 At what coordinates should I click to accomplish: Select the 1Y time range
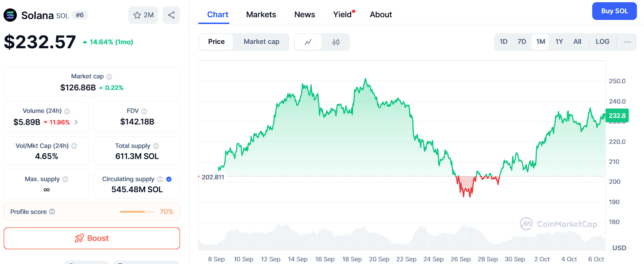click(x=559, y=42)
